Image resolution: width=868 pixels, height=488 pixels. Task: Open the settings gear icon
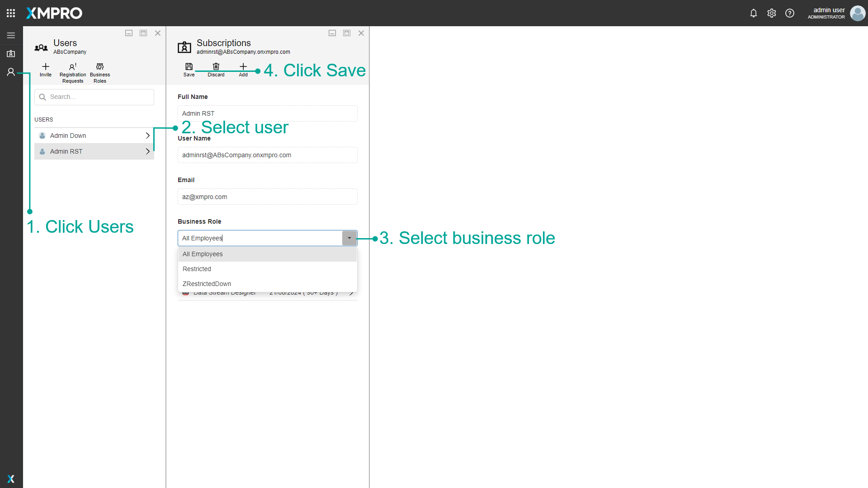(x=772, y=13)
